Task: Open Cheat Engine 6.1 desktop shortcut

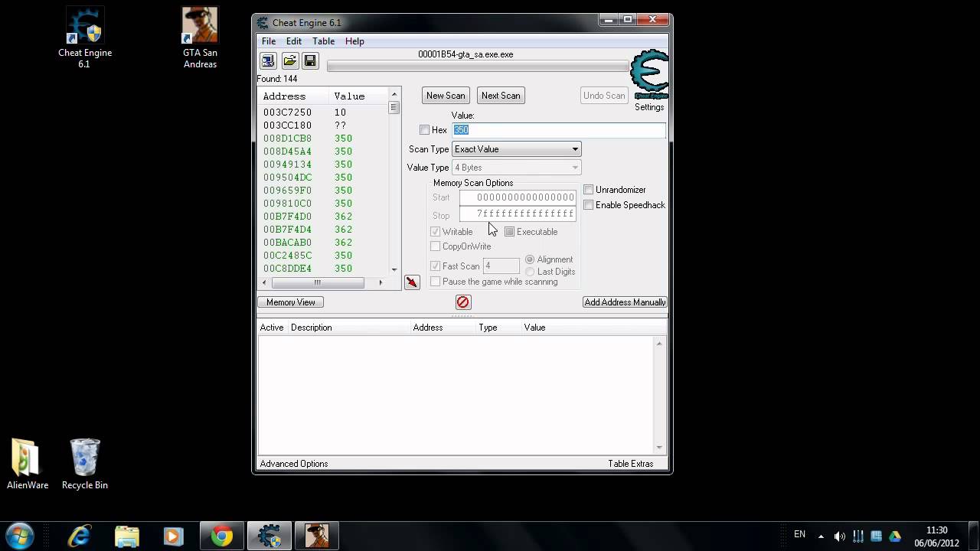Action: (84, 37)
